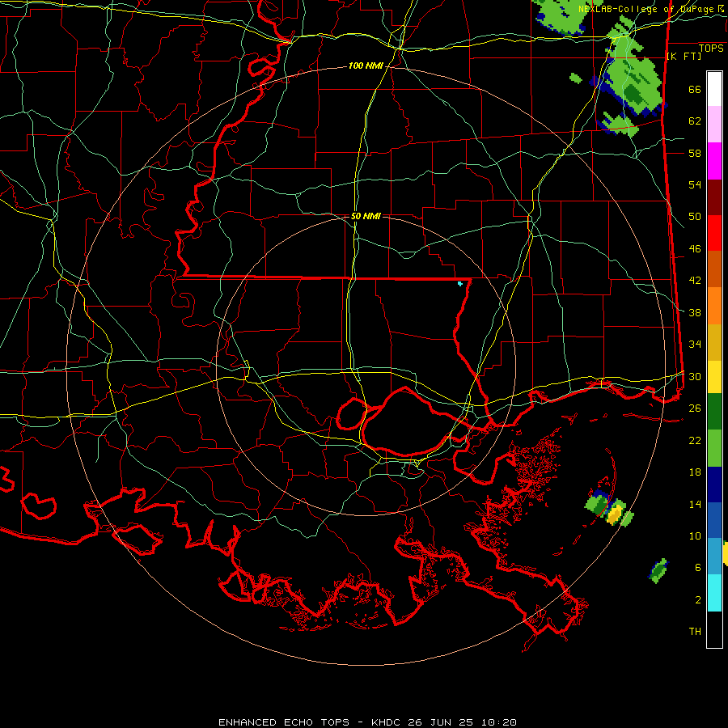Click the 50 NMI range ring label
The height and width of the screenshot is (728, 728).
point(366,216)
